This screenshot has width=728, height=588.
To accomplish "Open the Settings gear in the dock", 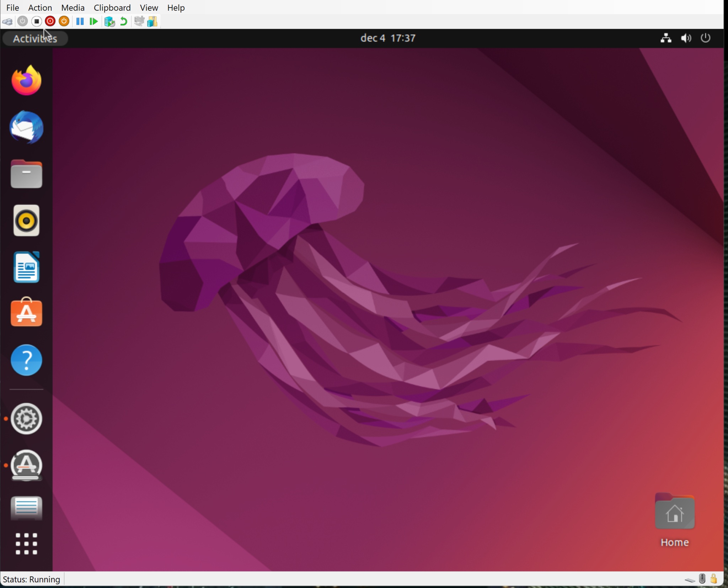I will tap(26, 419).
